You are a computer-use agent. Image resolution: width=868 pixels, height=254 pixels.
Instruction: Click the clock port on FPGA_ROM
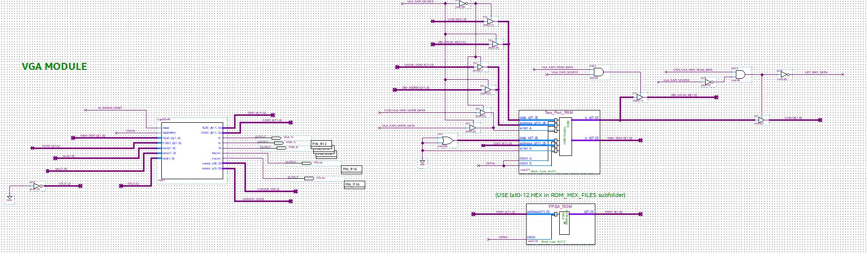tap(531, 237)
